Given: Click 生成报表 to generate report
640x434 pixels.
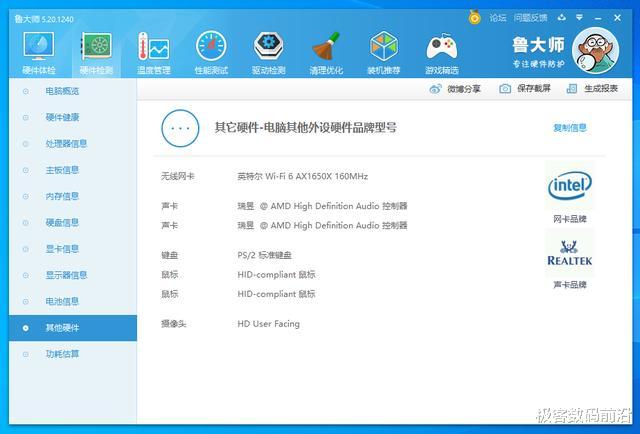Looking at the screenshot, I should (592, 88).
